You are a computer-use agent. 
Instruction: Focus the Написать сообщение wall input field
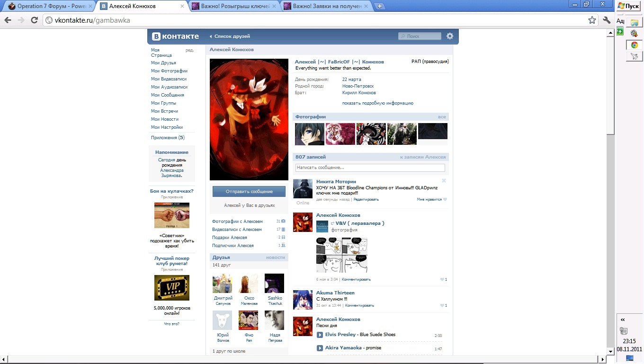coord(370,168)
